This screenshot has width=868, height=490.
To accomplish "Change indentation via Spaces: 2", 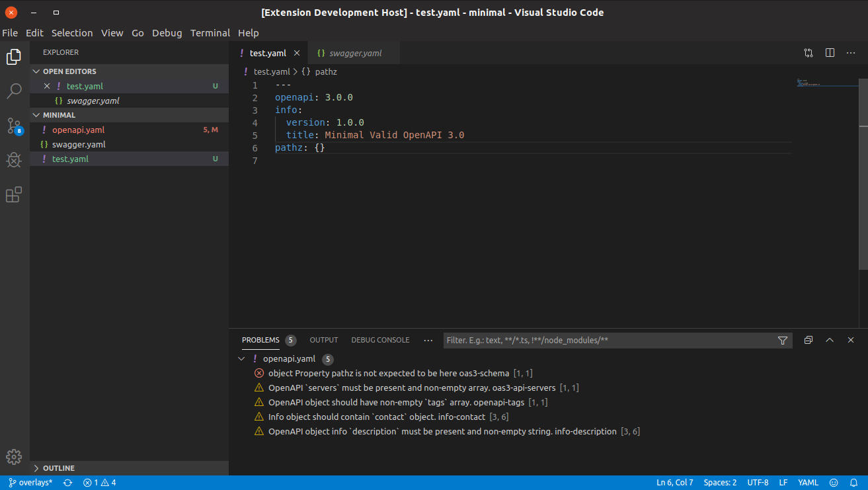I will coord(720,483).
